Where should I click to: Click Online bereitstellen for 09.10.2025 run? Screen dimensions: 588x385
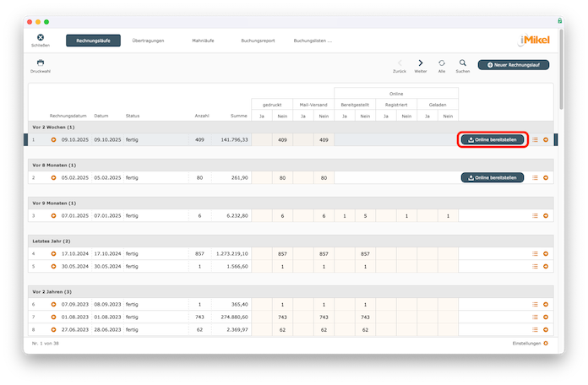click(x=493, y=139)
